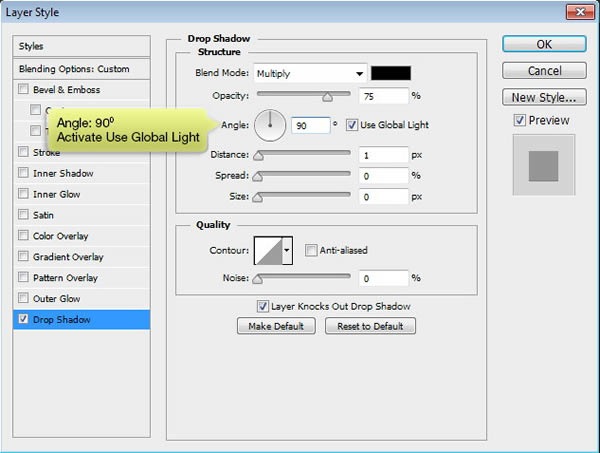The image size is (600, 453).
Task: Toggle Use Global Light checkbox
Action: point(352,125)
